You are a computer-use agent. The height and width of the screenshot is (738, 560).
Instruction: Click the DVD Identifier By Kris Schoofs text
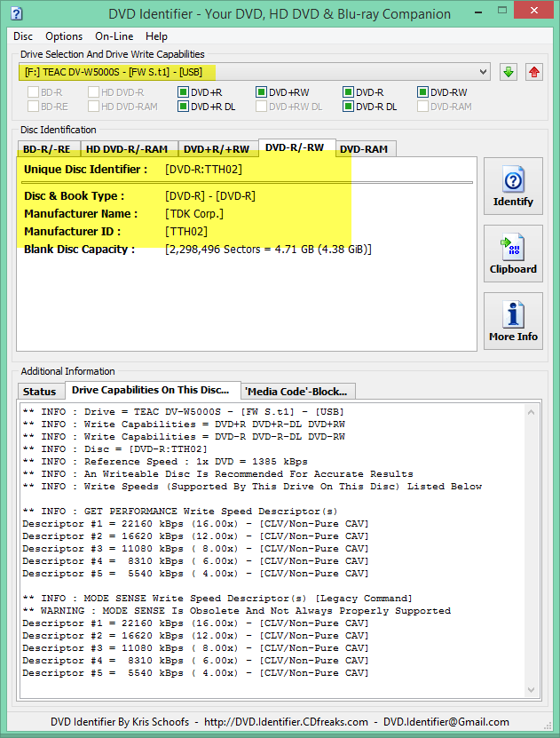[120, 722]
